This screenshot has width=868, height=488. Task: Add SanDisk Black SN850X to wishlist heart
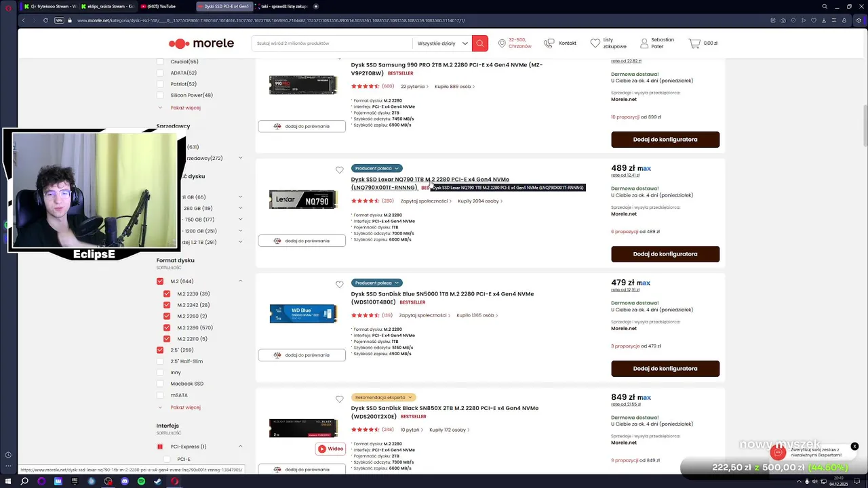(x=340, y=399)
